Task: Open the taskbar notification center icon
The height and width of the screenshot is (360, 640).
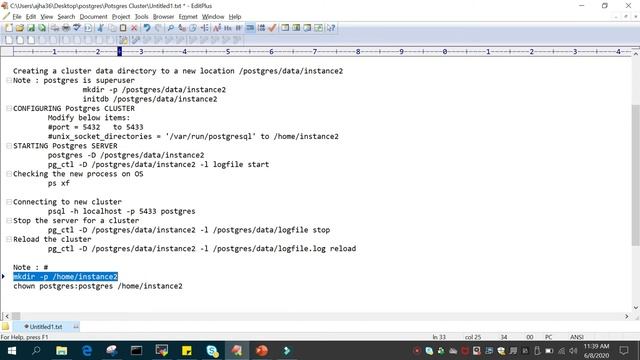Action: pos(624,351)
